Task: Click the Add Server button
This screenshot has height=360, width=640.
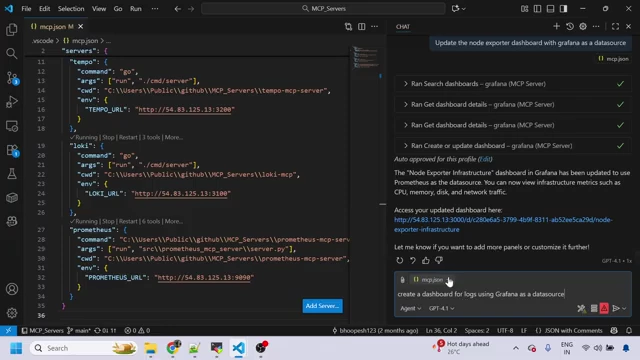Action: [x=322, y=306]
